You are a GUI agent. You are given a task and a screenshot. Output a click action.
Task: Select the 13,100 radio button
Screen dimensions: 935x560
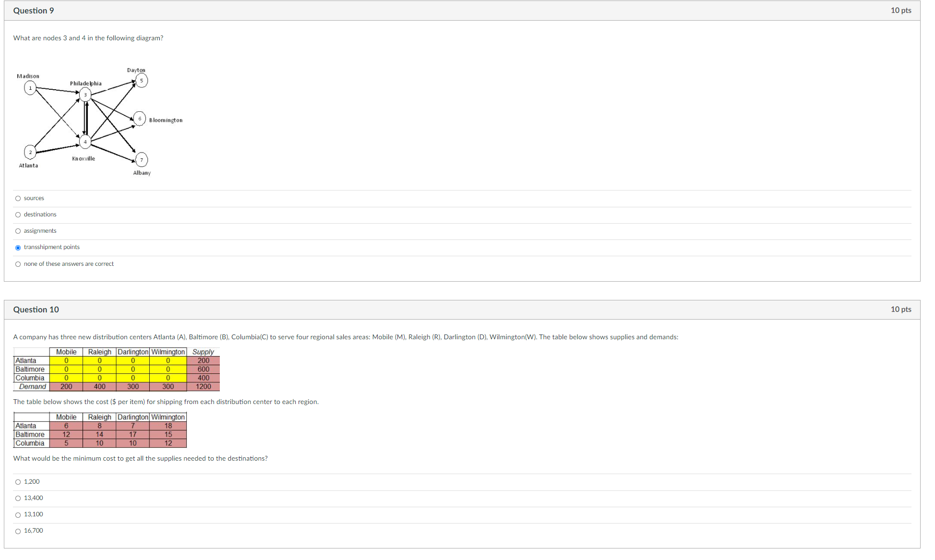point(18,515)
